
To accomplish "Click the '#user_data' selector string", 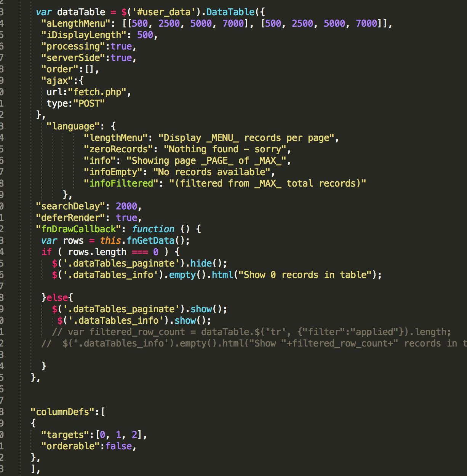I will click(x=161, y=12).
